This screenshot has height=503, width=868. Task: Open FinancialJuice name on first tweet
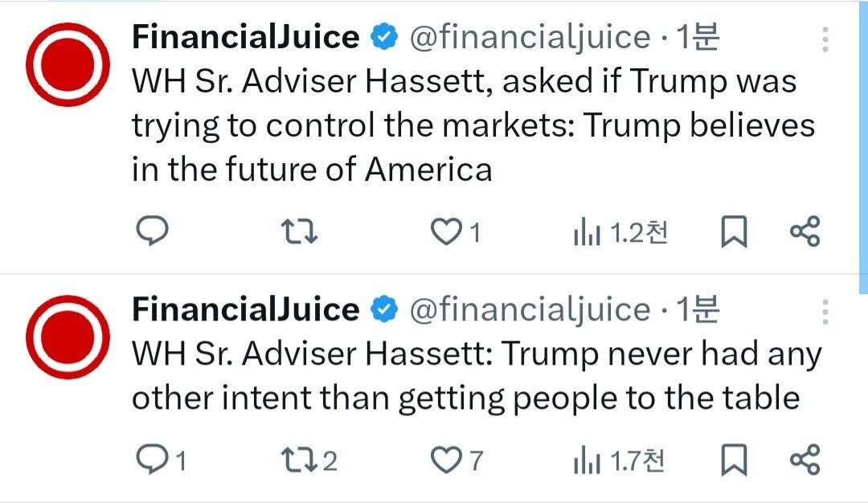point(246,37)
